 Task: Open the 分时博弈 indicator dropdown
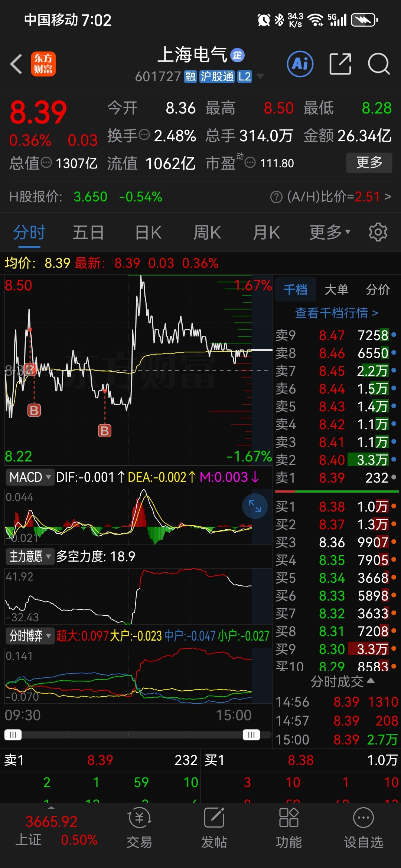(x=30, y=636)
